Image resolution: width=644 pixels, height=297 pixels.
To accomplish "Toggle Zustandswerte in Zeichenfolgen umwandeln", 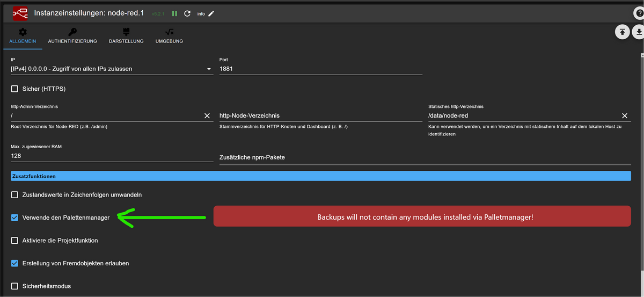I will [x=14, y=194].
